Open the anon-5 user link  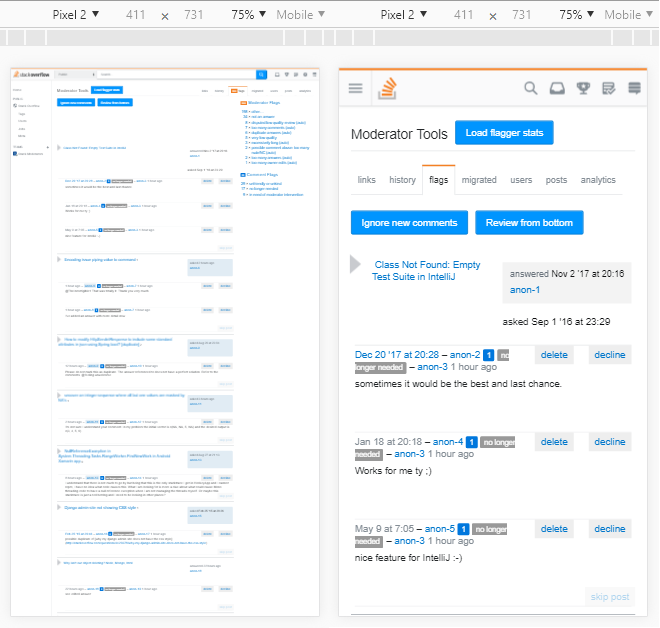440,529
